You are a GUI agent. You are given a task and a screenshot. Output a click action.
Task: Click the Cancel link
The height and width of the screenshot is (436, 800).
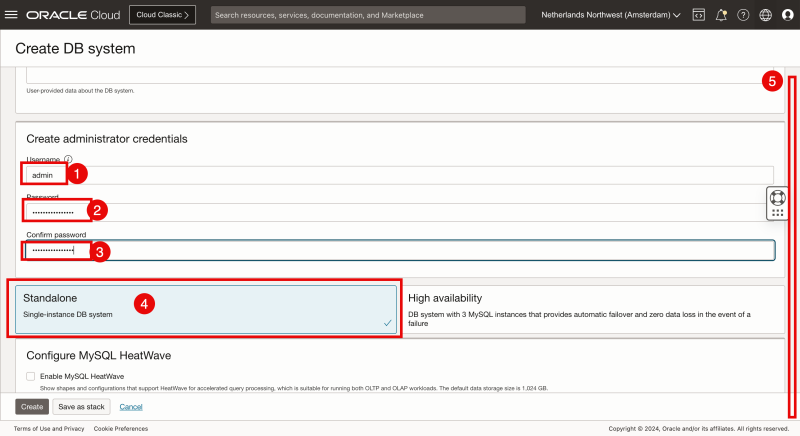click(x=131, y=407)
